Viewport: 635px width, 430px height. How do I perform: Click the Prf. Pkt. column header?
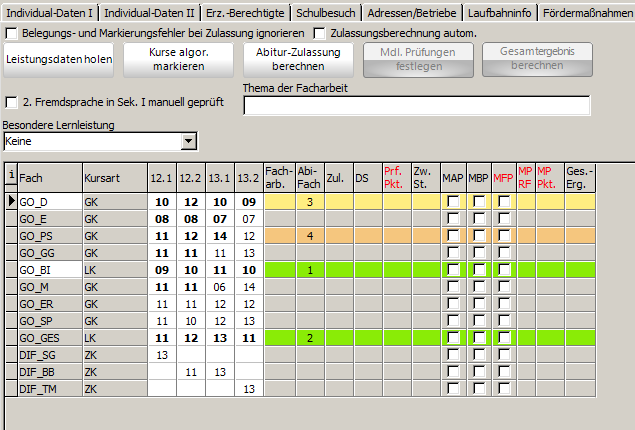pos(396,178)
